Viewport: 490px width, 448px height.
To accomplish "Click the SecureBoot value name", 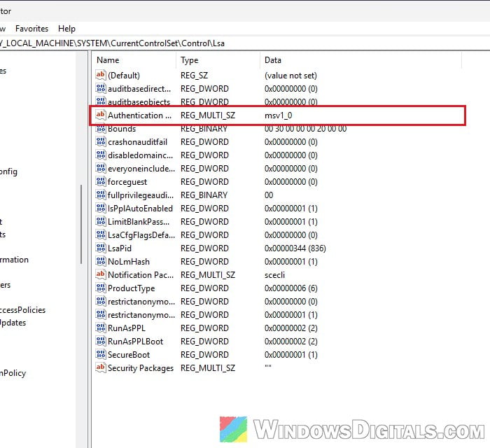I will coord(129,355).
